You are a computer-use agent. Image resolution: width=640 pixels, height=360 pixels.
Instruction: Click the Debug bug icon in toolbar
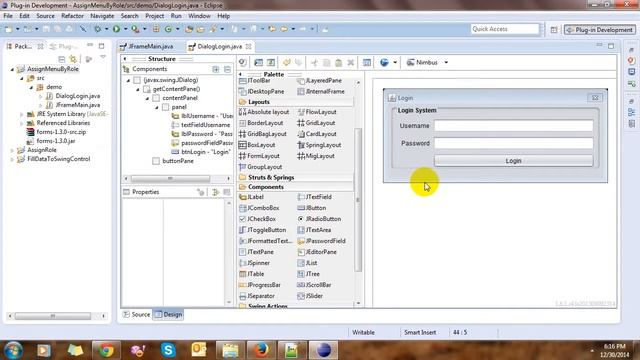point(98,29)
